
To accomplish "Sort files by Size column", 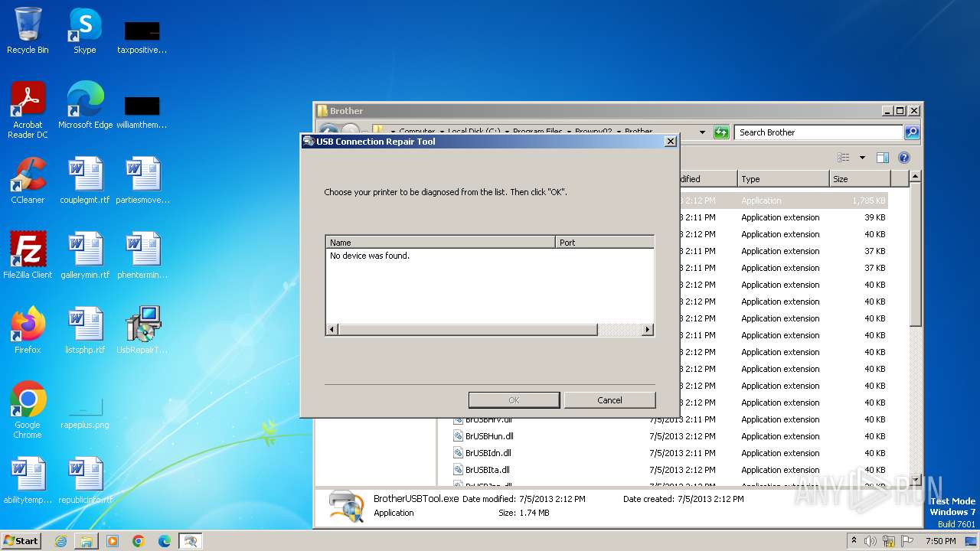I will pos(860,179).
